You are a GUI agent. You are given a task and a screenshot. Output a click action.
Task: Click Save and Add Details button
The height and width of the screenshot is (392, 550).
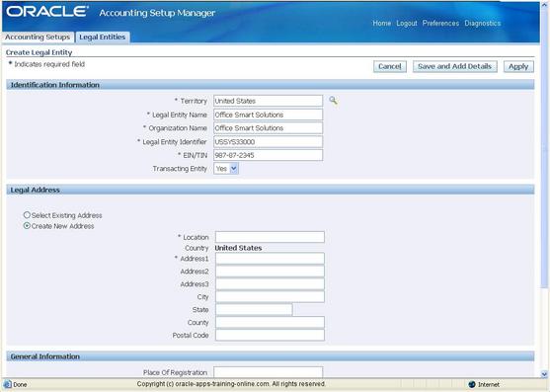[x=454, y=66]
